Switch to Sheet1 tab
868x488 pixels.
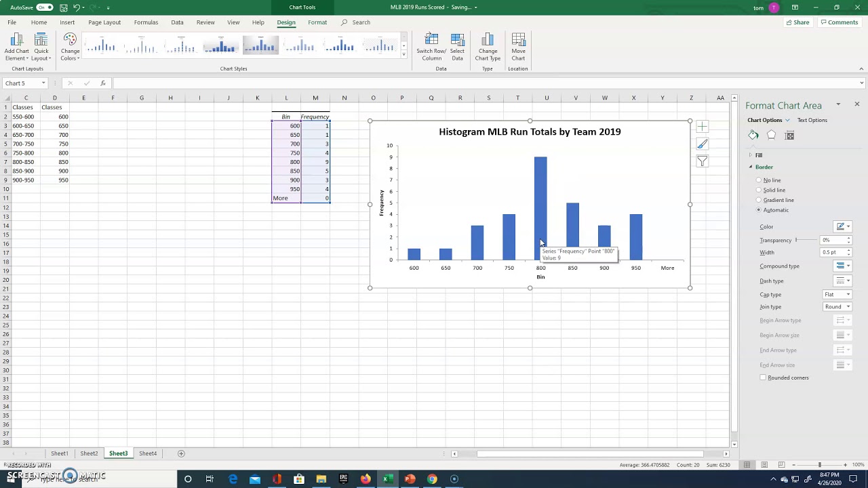60,453
